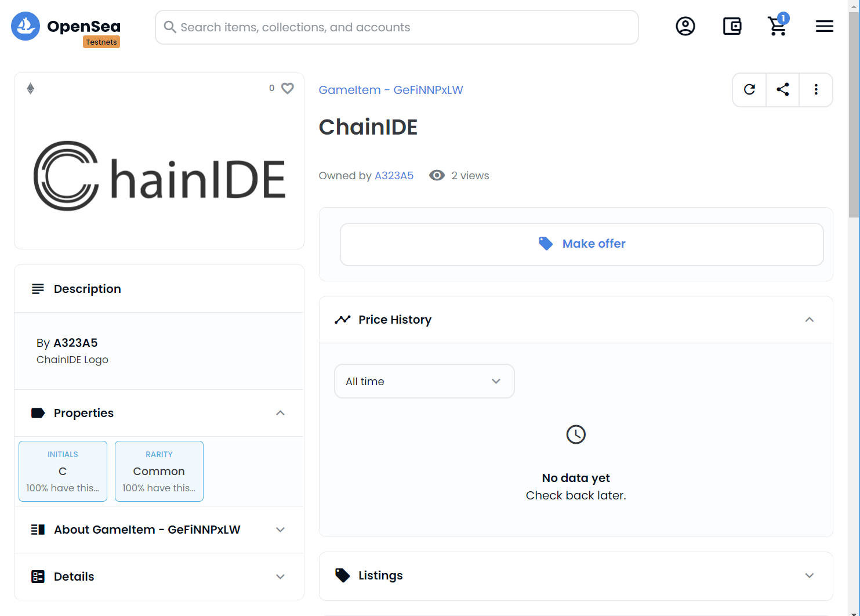
Task: Expand About GameItem - GeFiNNPxLW section
Action: coord(280,530)
